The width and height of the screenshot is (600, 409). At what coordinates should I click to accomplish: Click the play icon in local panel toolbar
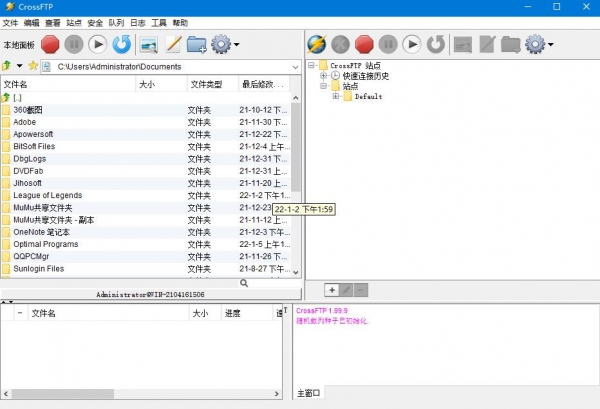[98, 45]
